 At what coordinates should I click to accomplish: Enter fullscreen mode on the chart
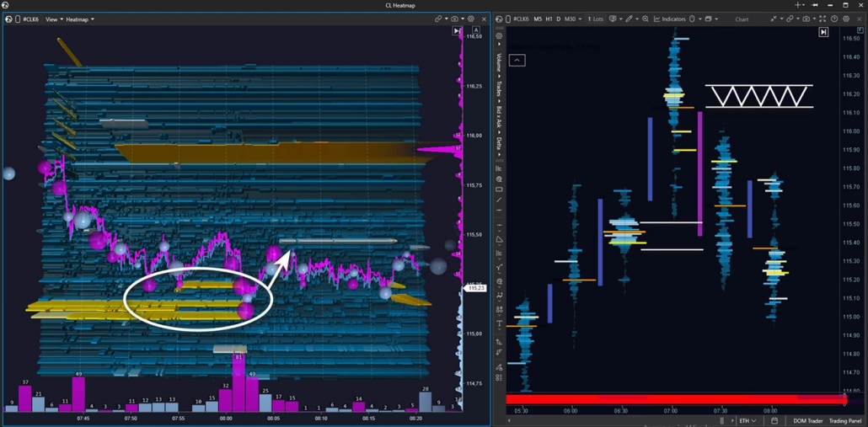pyautogui.click(x=823, y=19)
